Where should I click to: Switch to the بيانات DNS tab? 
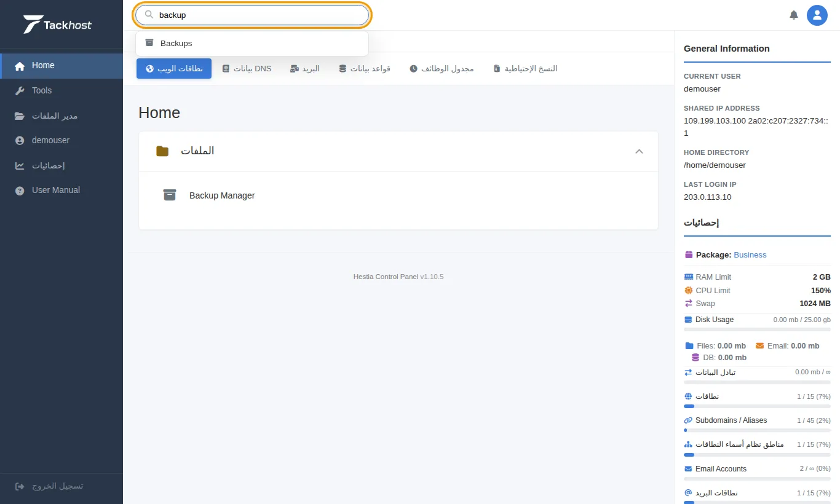click(247, 69)
